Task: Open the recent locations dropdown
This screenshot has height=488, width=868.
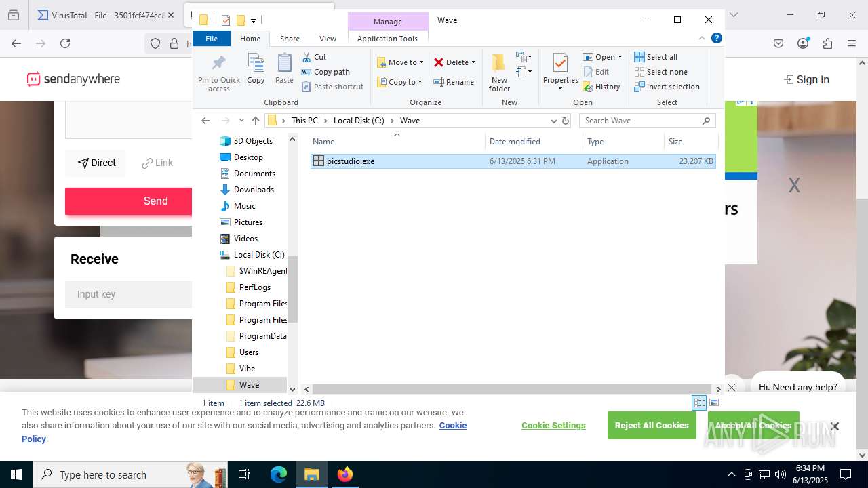Action: tap(241, 121)
